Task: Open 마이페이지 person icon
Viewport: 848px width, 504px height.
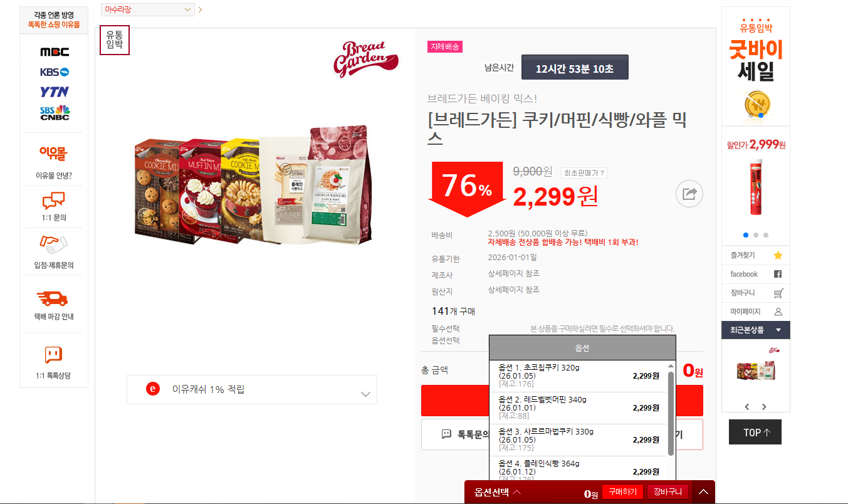Action: coord(778,312)
